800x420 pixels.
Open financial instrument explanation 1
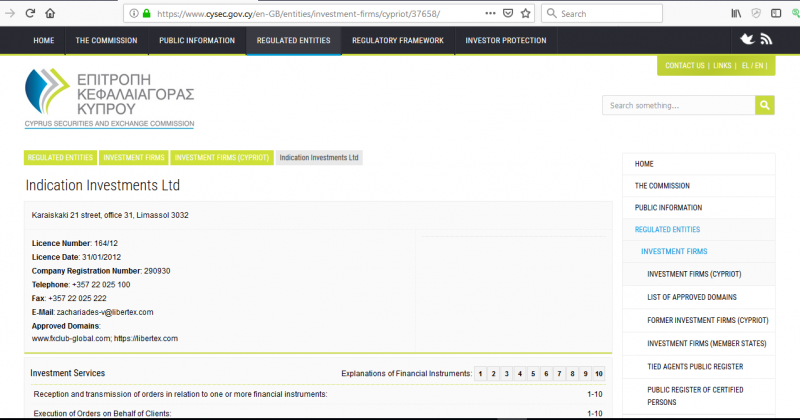[x=480, y=374]
